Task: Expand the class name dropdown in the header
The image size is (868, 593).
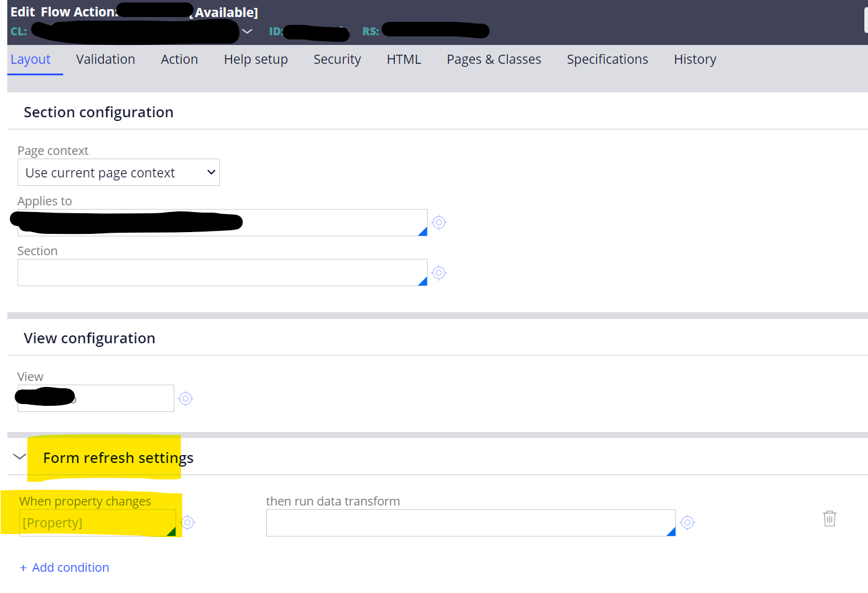Action: click(x=247, y=30)
